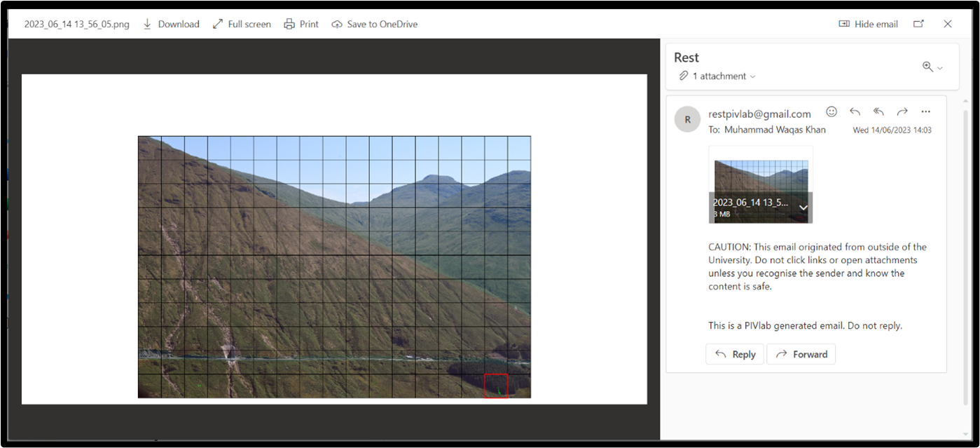Image resolution: width=980 pixels, height=448 pixels.
Task: Click the attachment thumbnail in the email
Action: tap(760, 179)
